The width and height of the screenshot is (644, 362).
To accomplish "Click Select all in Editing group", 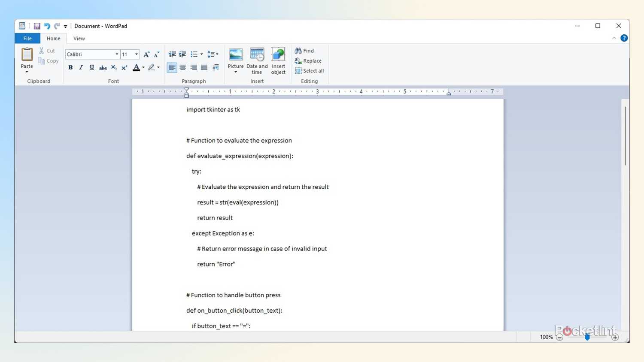I will tap(310, 71).
